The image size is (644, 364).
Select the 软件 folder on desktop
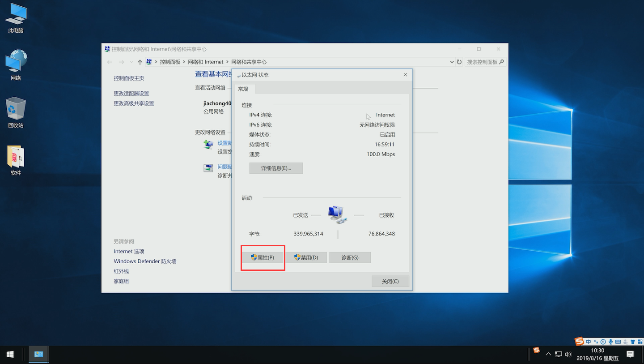pyautogui.click(x=16, y=160)
